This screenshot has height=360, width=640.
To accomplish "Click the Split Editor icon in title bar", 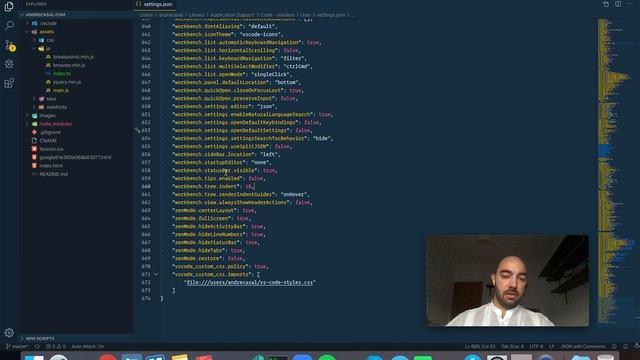I will coord(618,4).
